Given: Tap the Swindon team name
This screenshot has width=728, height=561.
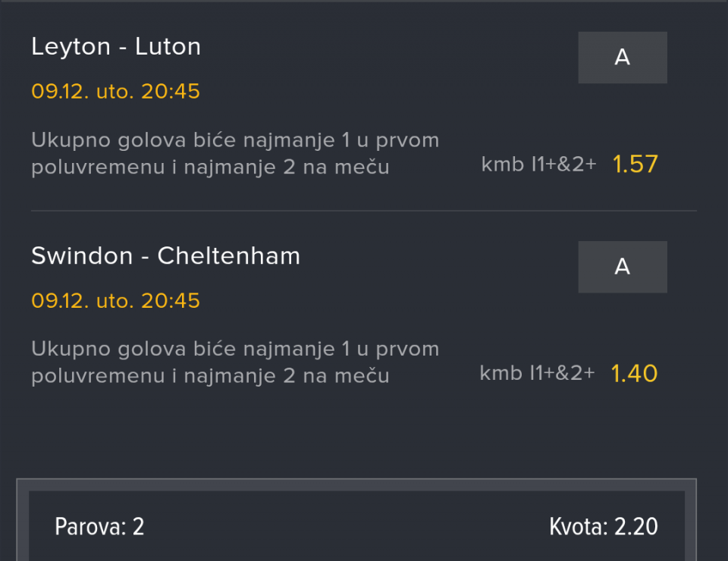Looking at the screenshot, I should (x=82, y=256).
